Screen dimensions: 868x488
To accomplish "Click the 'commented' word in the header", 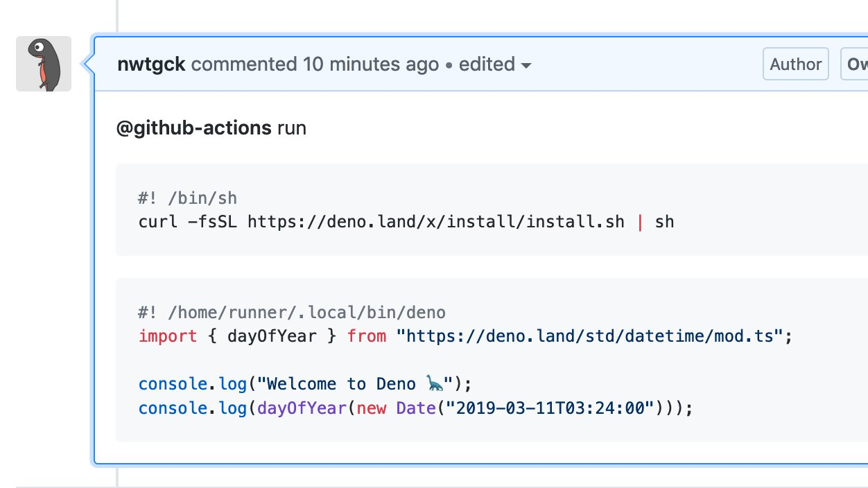I will (244, 64).
